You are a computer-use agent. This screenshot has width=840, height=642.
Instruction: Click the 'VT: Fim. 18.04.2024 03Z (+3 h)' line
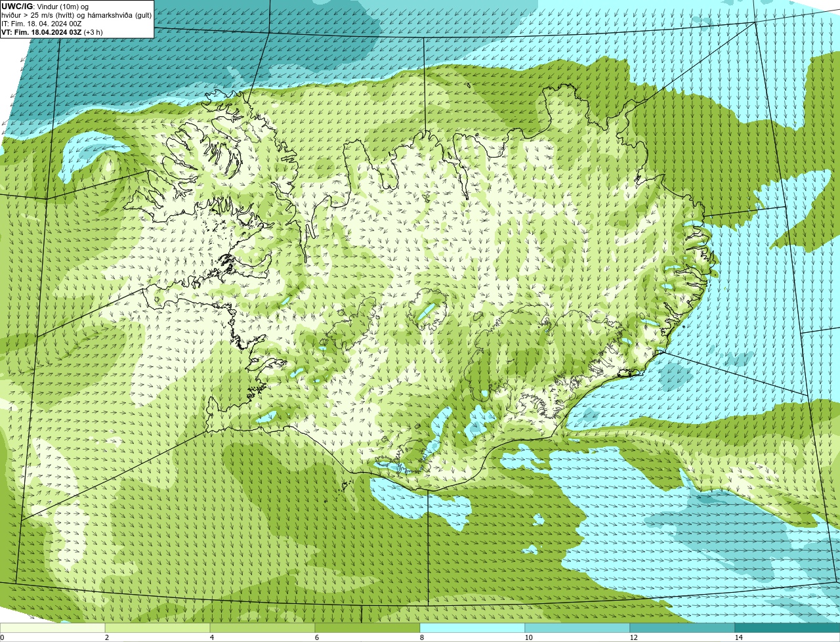coord(52,32)
